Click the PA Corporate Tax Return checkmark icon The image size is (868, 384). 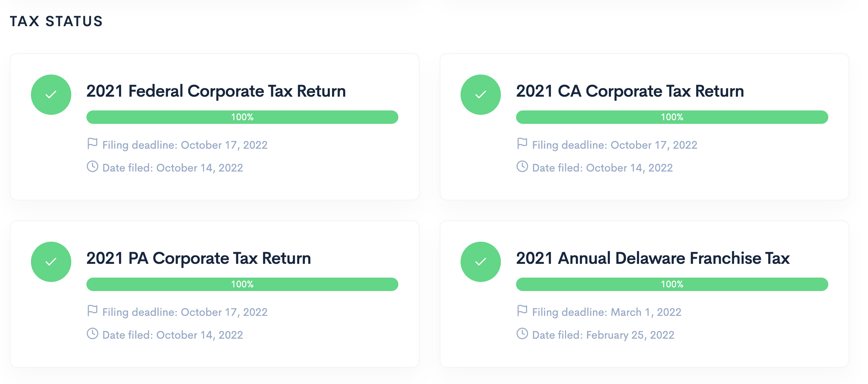tap(51, 261)
